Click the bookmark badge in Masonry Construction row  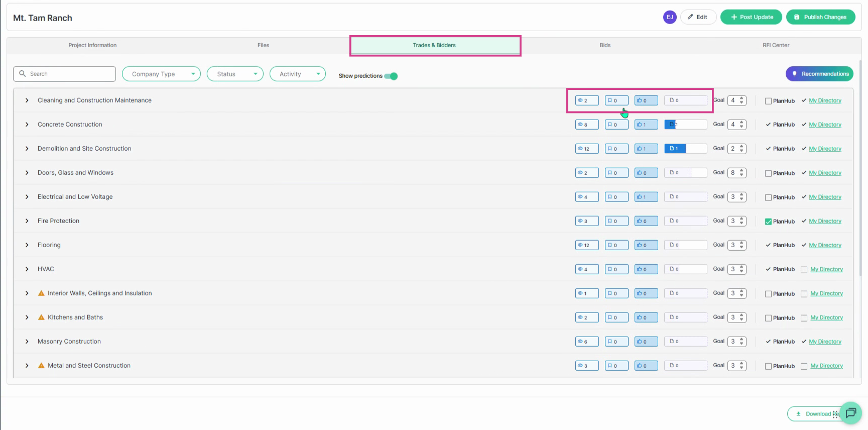(616, 342)
